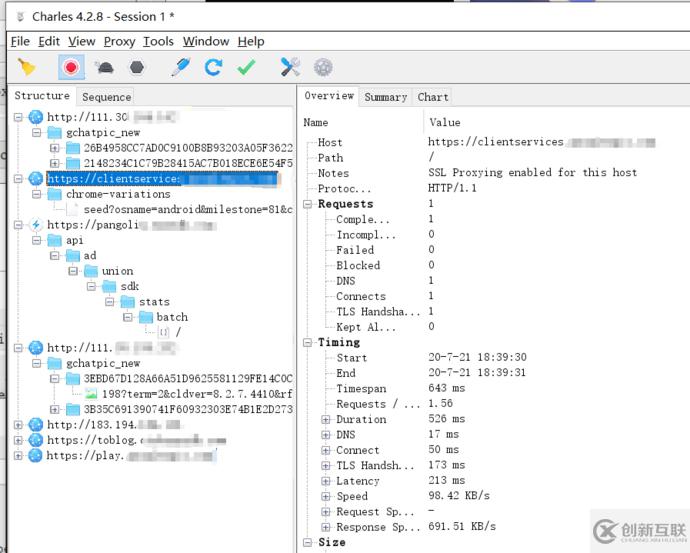Click globe icon of https://toblog host

tap(36, 440)
